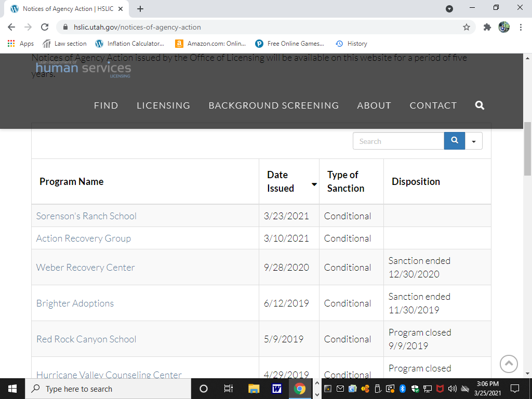
Task: Select the Program closed 9/9/2019 cell
Action: (x=437, y=339)
